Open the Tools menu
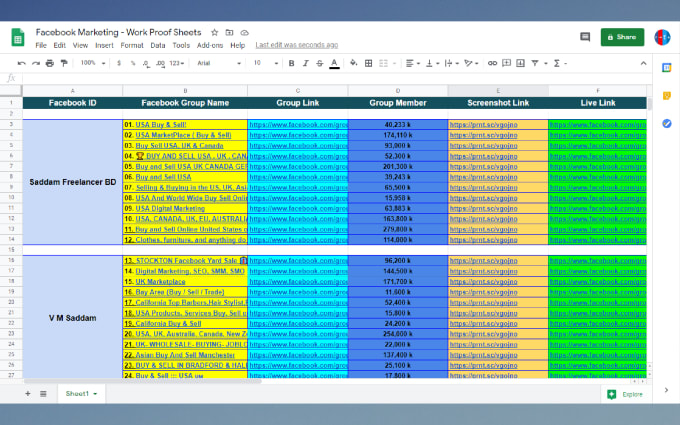Viewport: 680px width, 425px height. click(x=181, y=45)
